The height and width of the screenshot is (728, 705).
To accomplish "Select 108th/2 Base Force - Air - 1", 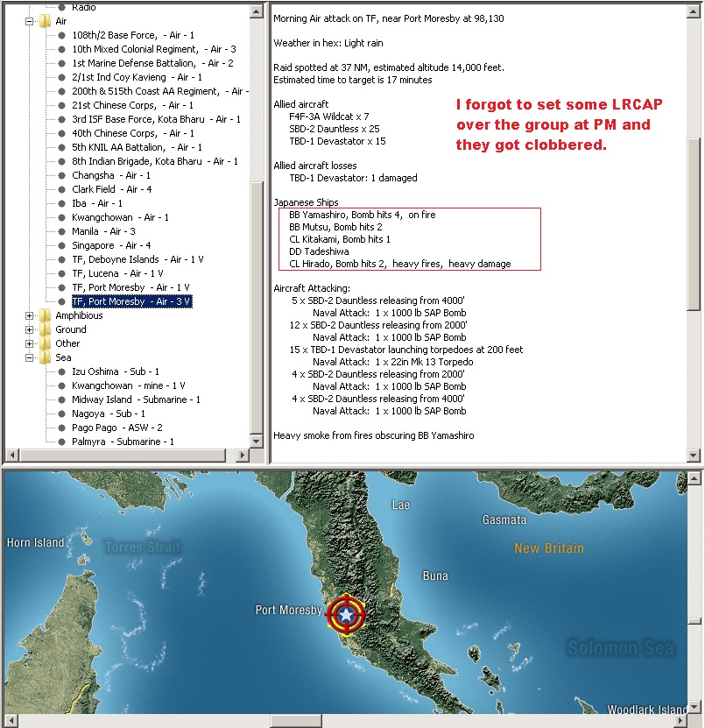I will (x=133, y=35).
